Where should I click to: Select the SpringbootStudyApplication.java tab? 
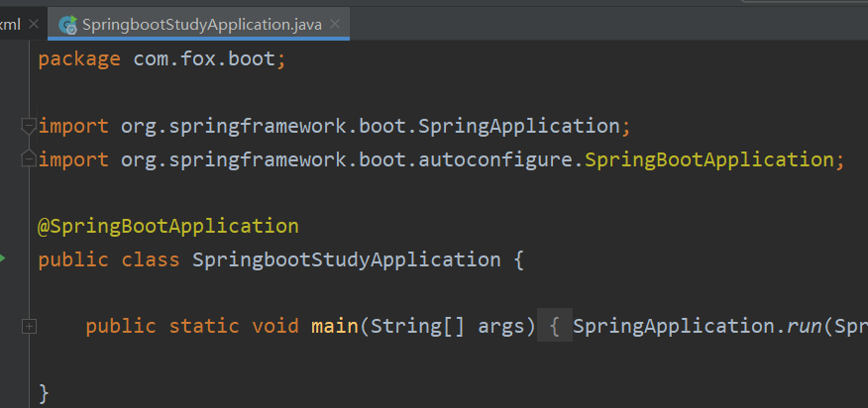201,25
